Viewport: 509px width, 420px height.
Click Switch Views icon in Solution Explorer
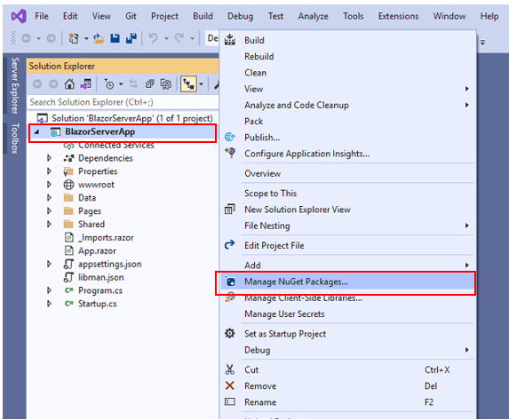coord(85,84)
